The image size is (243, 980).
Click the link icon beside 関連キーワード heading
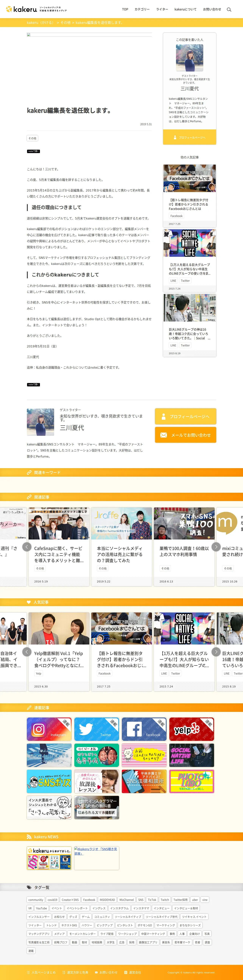[x=29, y=472]
